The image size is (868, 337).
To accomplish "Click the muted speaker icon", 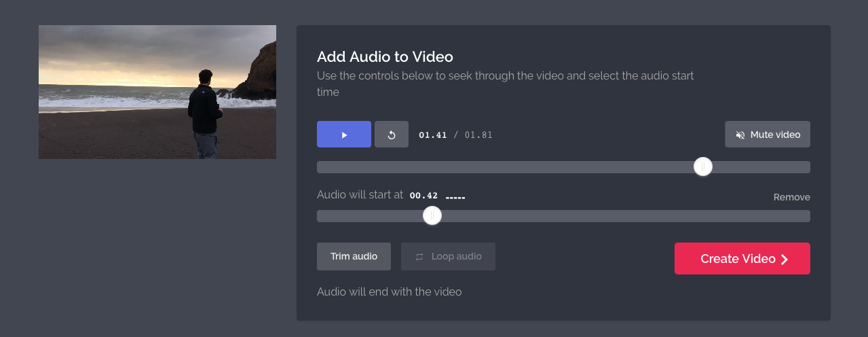I will pyautogui.click(x=740, y=135).
